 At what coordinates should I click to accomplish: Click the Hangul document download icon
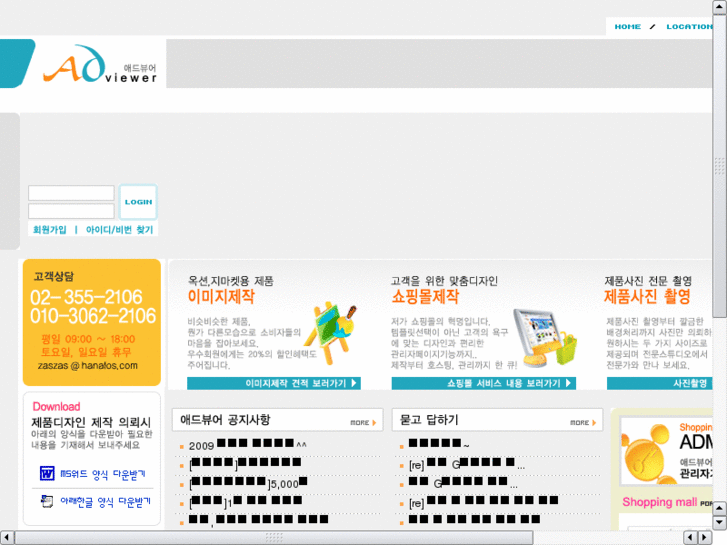(x=47, y=501)
